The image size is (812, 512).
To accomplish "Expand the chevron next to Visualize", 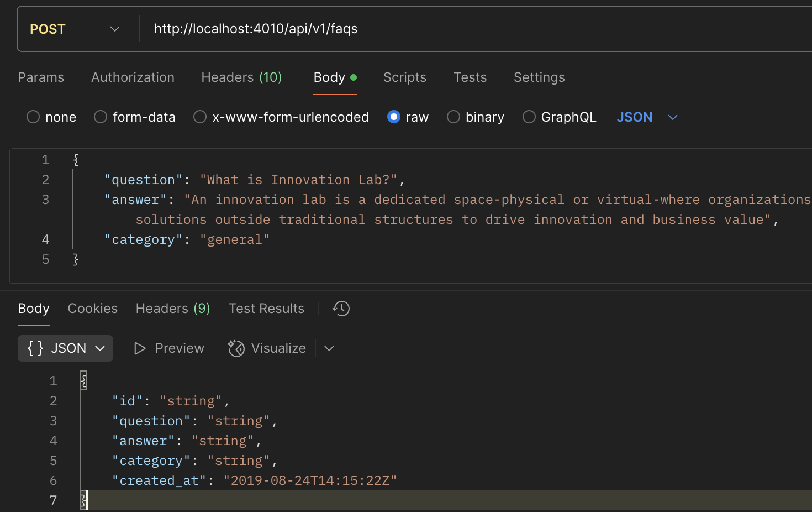I will coord(329,348).
